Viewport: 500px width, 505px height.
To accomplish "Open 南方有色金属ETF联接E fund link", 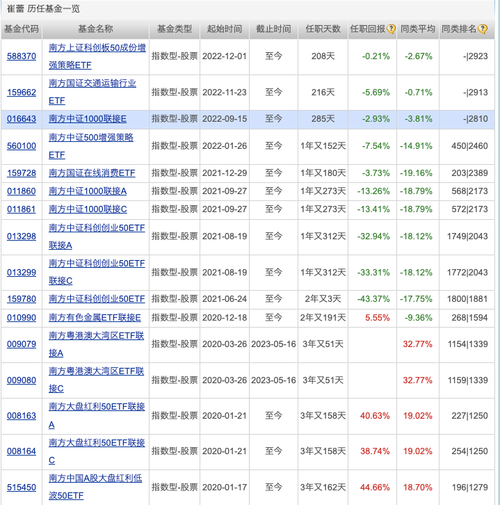I will [95, 318].
